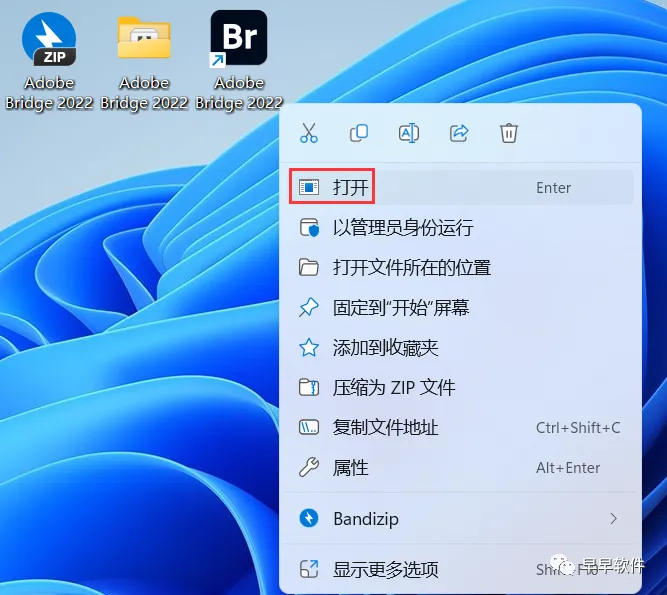Choose 以管理员身份运行 menu entry
The width and height of the screenshot is (667, 595).
pyautogui.click(x=461, y=228)
